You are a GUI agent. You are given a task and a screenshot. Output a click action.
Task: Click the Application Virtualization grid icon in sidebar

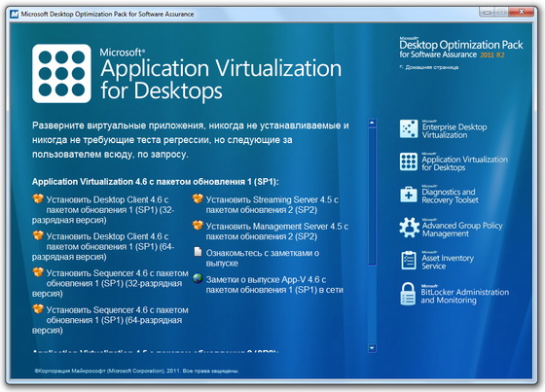(409, 161)
